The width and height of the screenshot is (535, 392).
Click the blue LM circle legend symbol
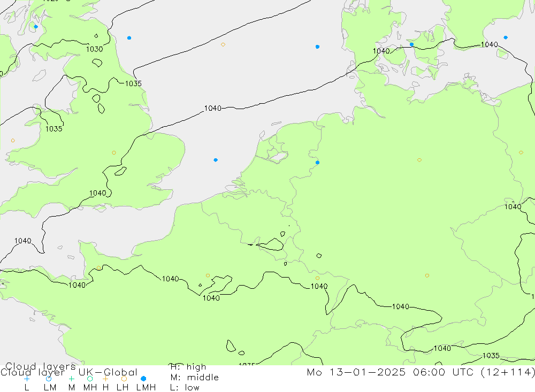click(49, 379)
